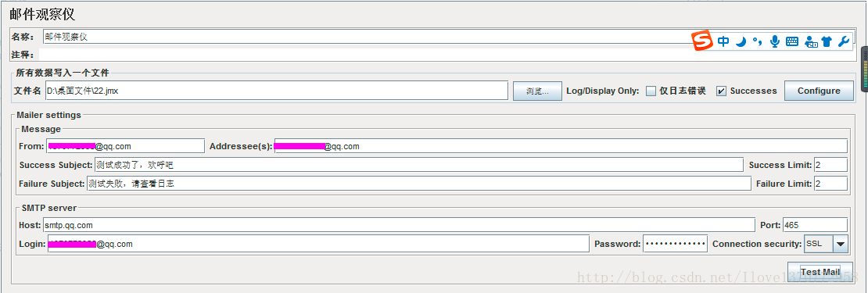Click the Password field
The width and height of the screenshot is (868, 293).
[675, 244]
